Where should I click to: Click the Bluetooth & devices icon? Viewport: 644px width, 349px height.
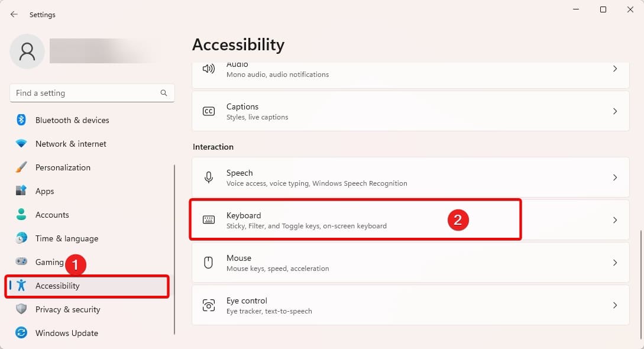(21, 120)
